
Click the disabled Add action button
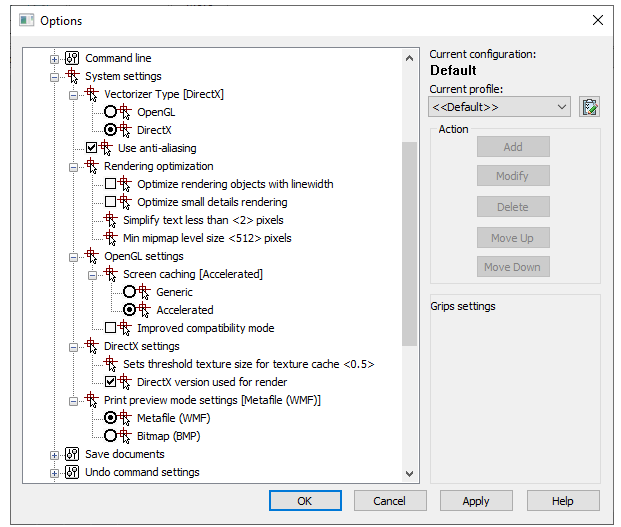(x=513, y=147)
